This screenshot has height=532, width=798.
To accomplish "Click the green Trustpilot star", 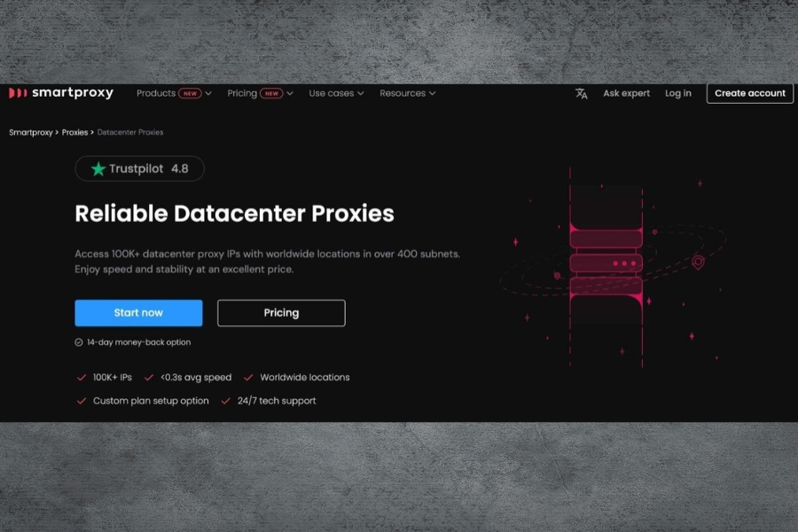I will coord(98,168).
